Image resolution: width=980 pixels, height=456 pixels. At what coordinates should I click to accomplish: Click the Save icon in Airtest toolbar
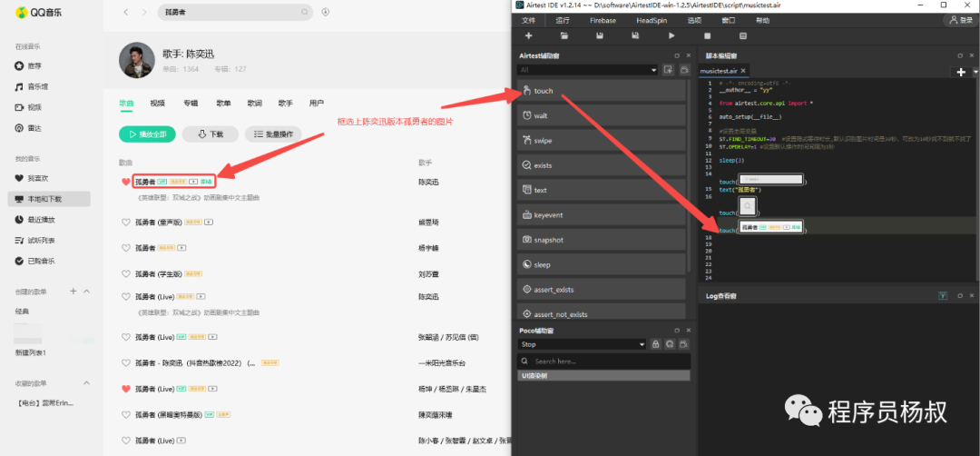(600, 35)
